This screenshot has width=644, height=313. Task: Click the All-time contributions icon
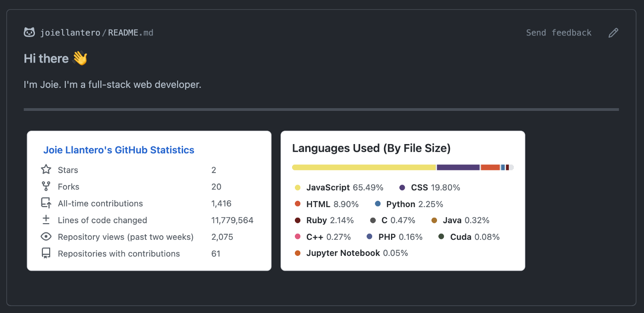pos(46,203)
